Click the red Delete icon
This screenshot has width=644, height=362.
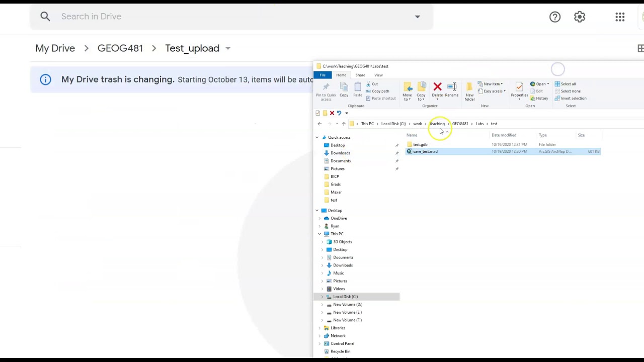coord(437,87)
